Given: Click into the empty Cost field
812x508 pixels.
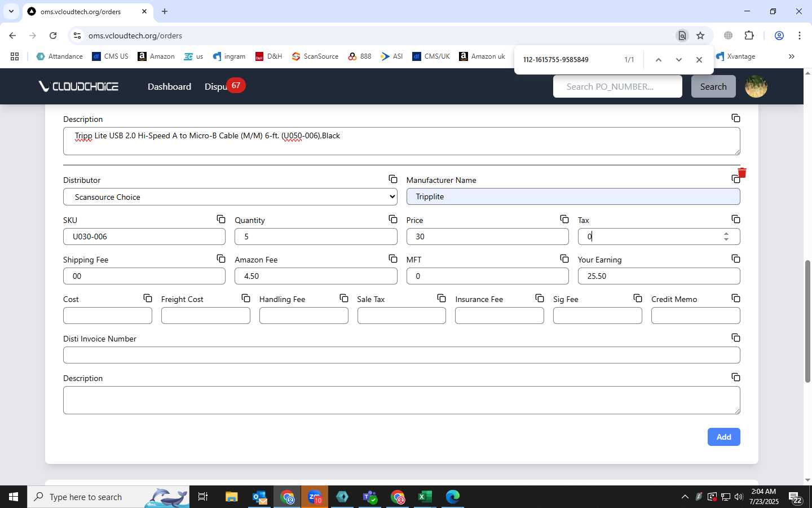Looking at the screenshot, I should (107, 316).
